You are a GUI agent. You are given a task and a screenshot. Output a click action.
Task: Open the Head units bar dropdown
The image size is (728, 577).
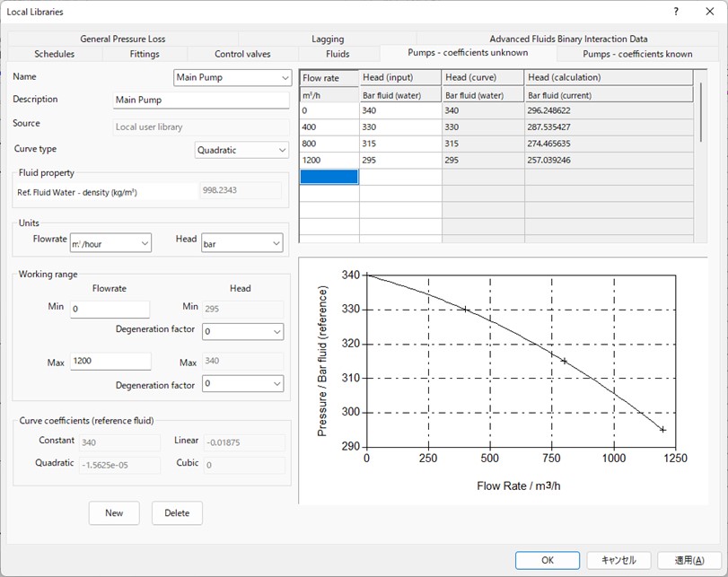click(x=241, y=243)
